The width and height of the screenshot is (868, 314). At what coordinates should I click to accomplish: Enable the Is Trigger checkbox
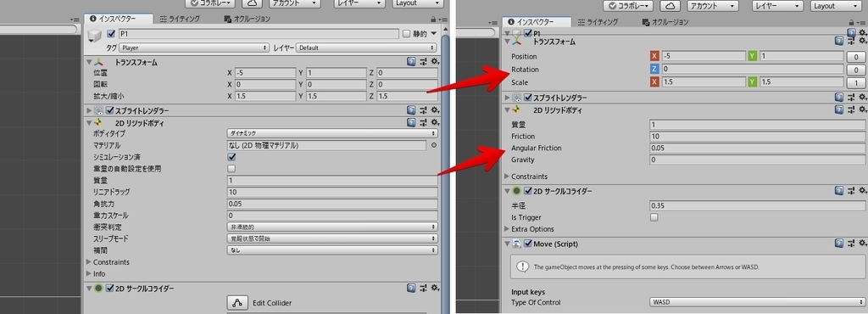tap(654, 217)
